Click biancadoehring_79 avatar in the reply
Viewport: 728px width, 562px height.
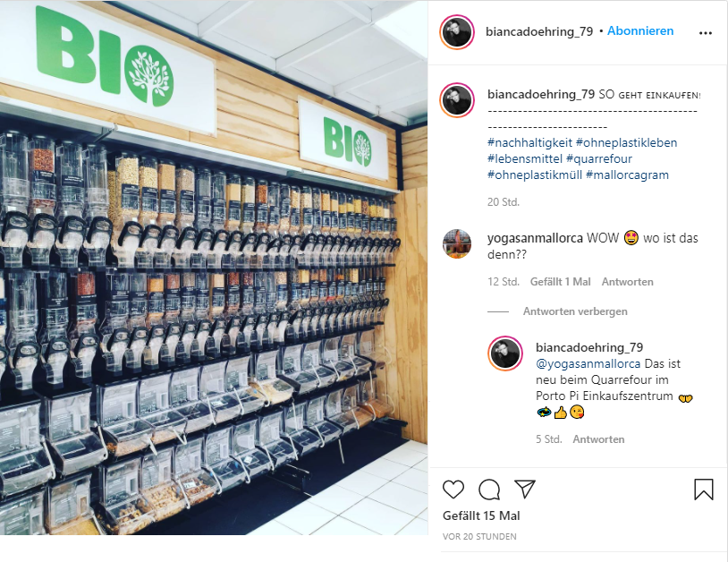pyautogui.click(x=505, y=353)
